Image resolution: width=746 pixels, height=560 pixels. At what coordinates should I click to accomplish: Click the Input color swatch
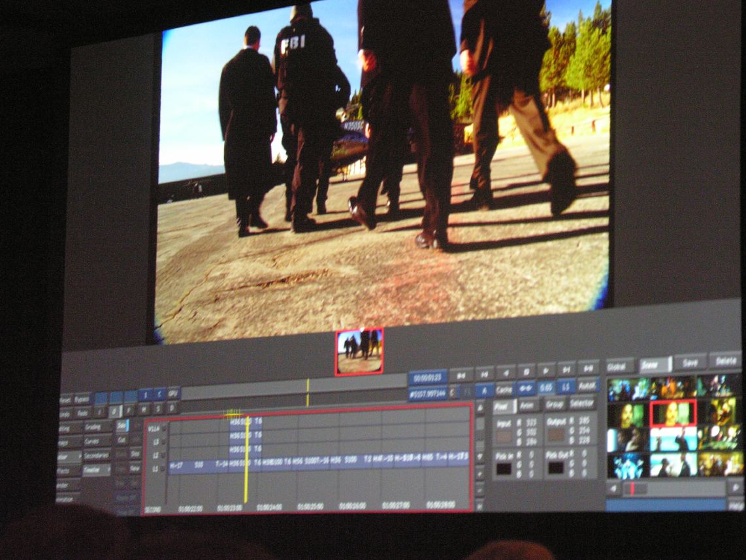[504, 436]
